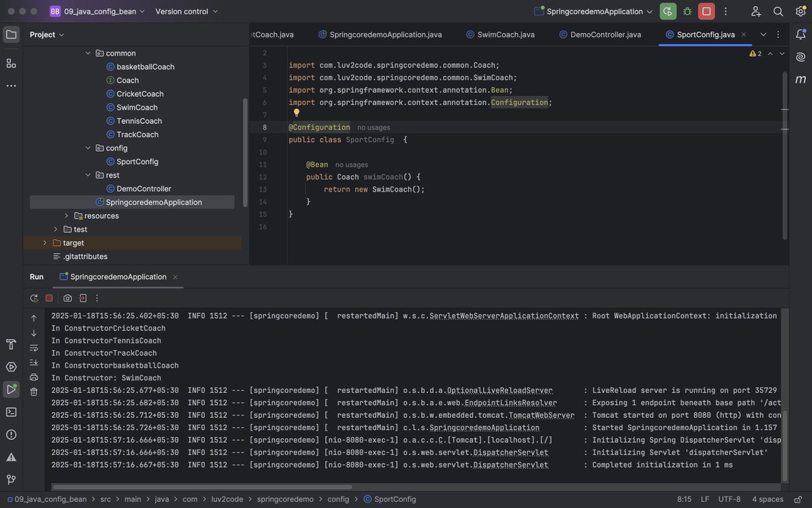Close the SportConfig.java tab
This screenshot has width=812, height=508.
pyautogui.click(x=744, y=35)
